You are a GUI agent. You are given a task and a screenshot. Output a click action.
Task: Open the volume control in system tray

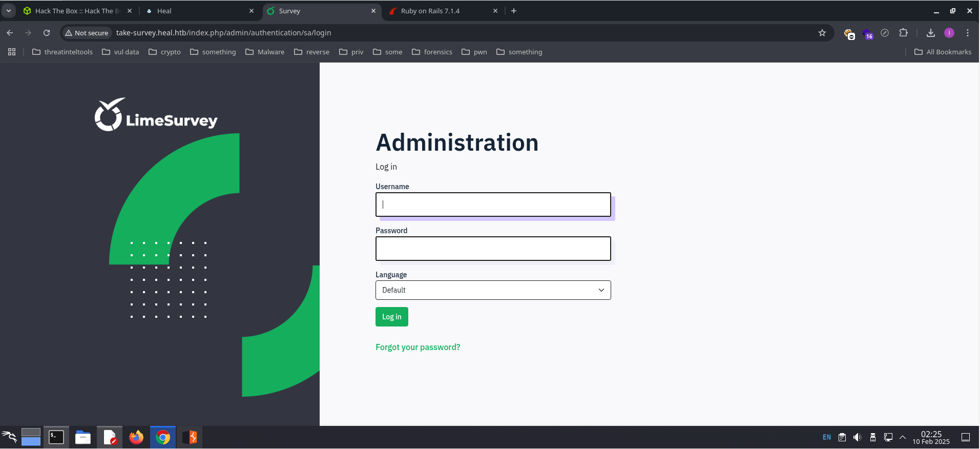coord(857,437)
